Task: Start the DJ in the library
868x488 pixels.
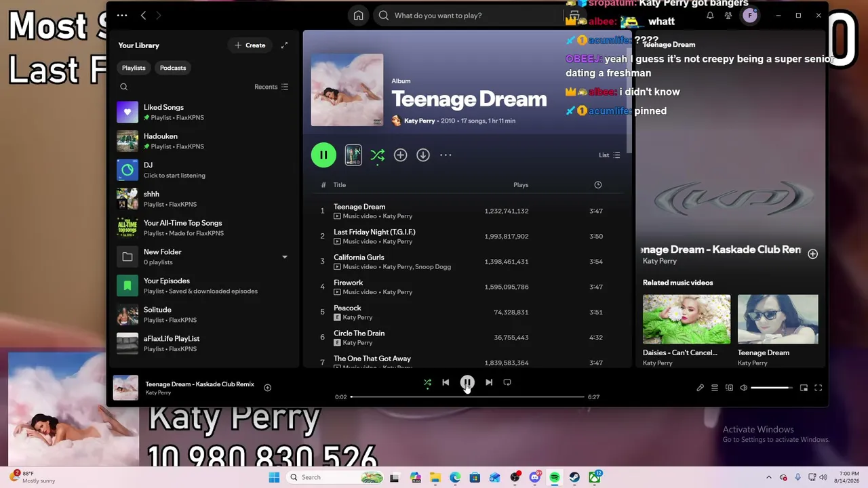Action: [x=203, y=169]
